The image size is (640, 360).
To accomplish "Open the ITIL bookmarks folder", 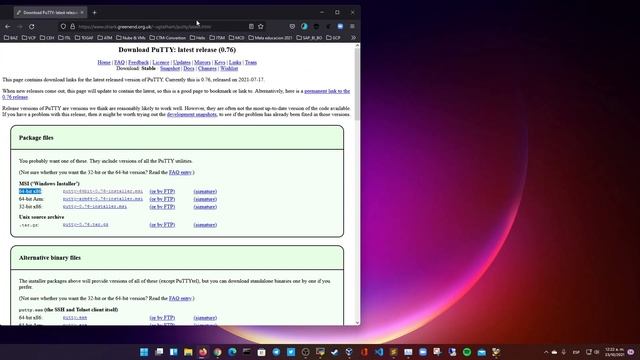I will [64, 38].
